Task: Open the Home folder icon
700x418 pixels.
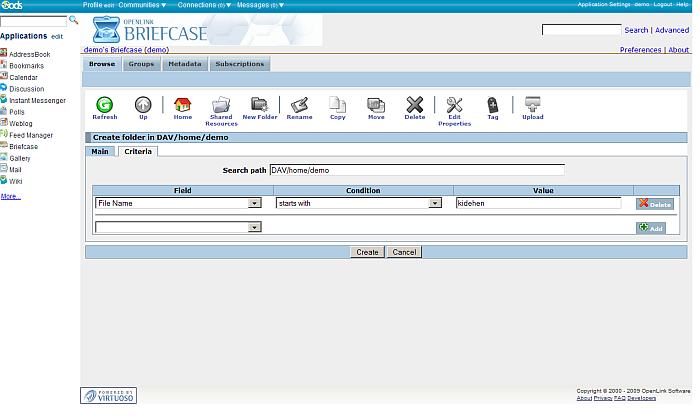Action: click(182, 104)
